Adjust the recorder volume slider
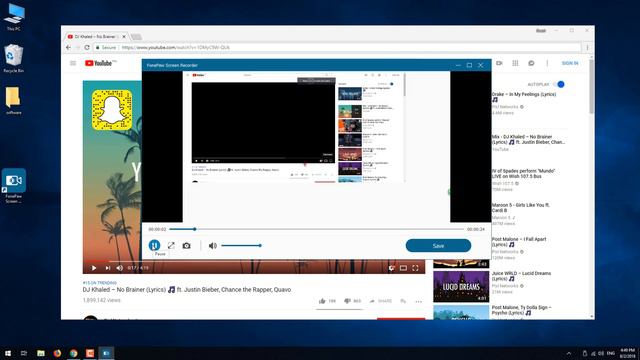This screenshot has width=640, height=360. 241,246
